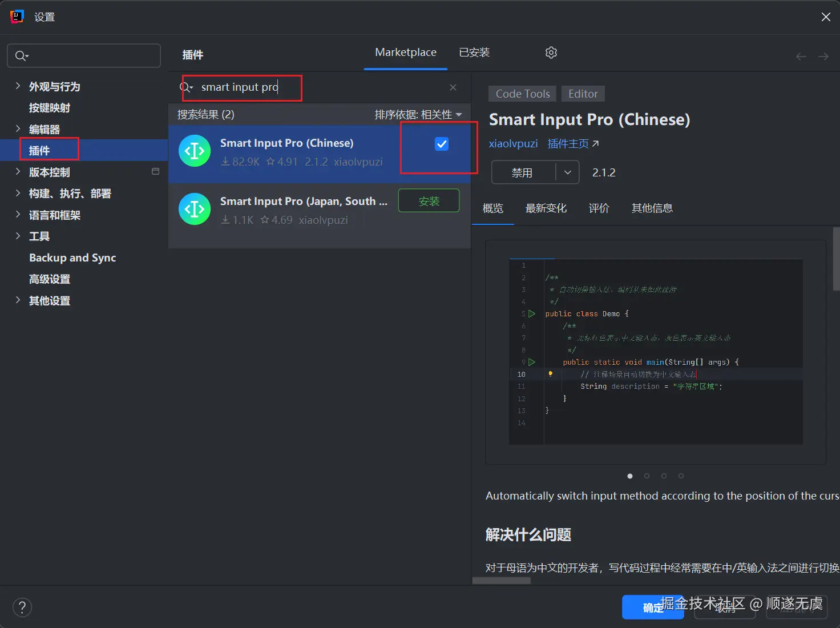Click 禁用 button to disable plugin

(x=523, y=172)
